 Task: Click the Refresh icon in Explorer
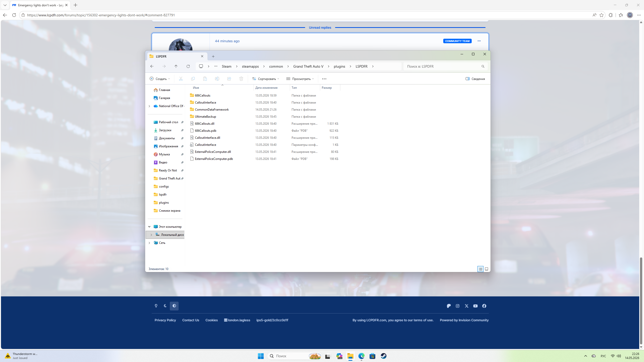[x=188, y=66]
